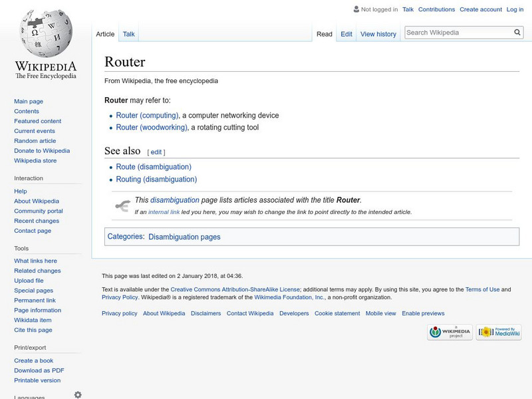
Task: Click the Wikimedia project badge
Action: (450, 332)
